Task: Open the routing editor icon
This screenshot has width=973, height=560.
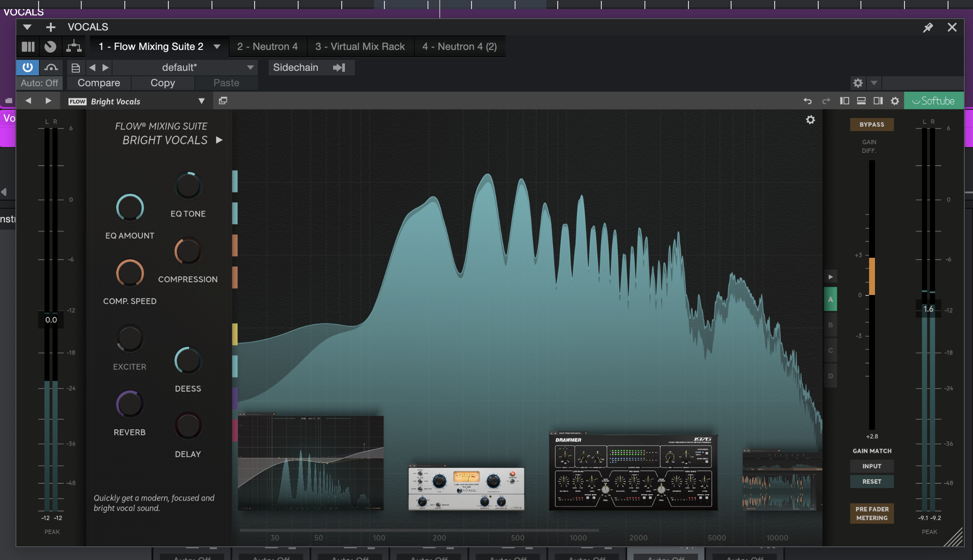Action: (x=74, y=46)
